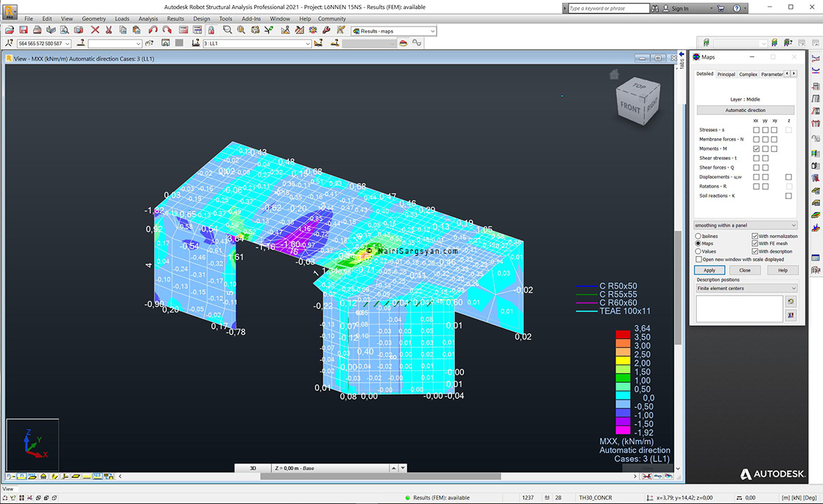Check Soil reactions K checkbox
The height and width of the screenshot is (504, 823).
pos(789,196)
